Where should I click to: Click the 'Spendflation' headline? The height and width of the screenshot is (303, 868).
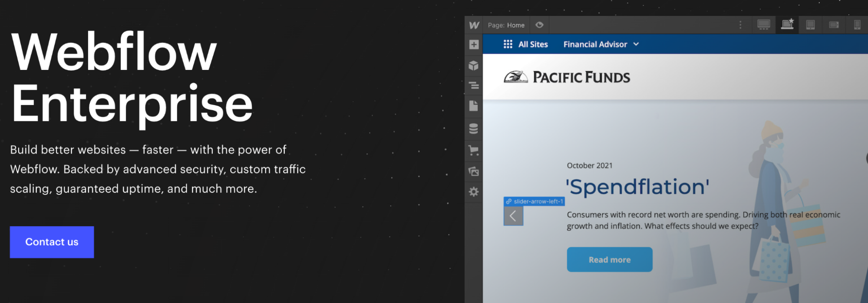click(x=637, y=187)
